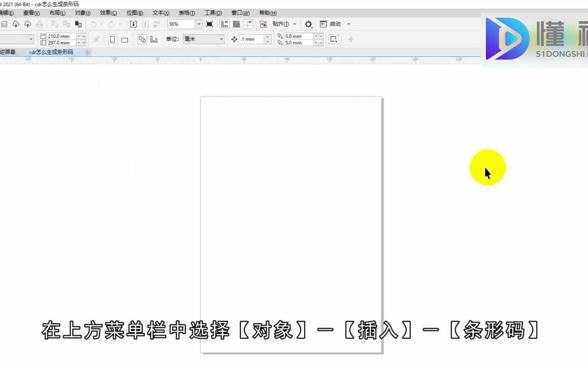588x368 pixels.
Task: Click the Cut icon
Action: [54, 24]
